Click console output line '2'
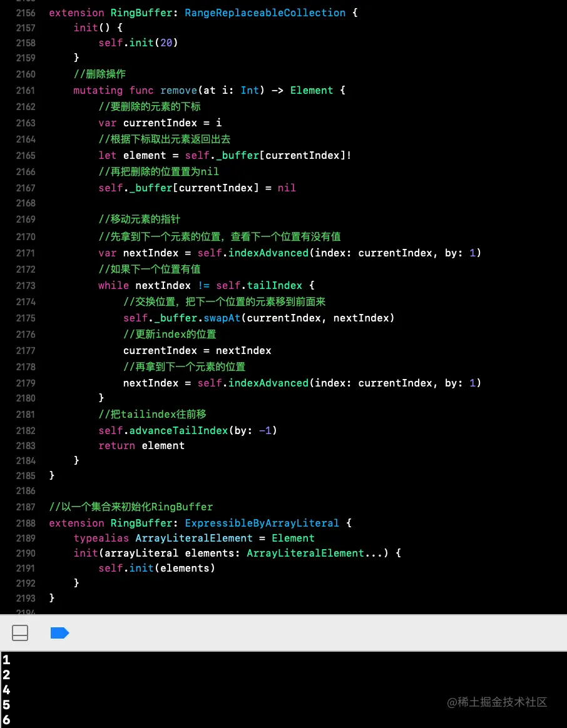Viewport: 567px width, 728px height. [x=6, y=675]
